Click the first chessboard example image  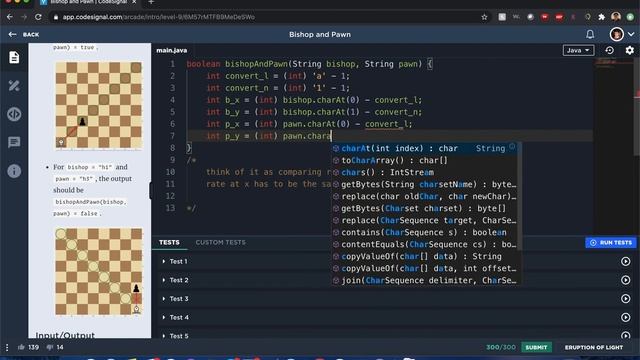[x=99, y=105]
